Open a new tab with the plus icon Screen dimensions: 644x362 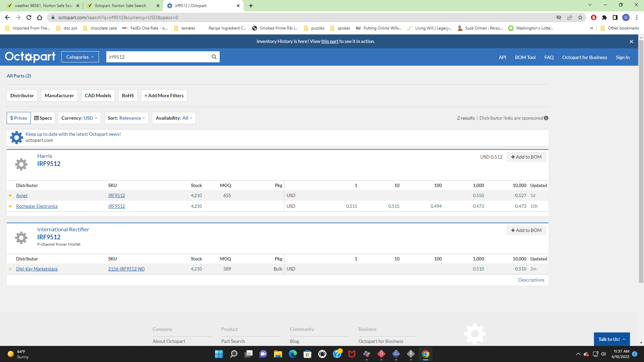251,6
